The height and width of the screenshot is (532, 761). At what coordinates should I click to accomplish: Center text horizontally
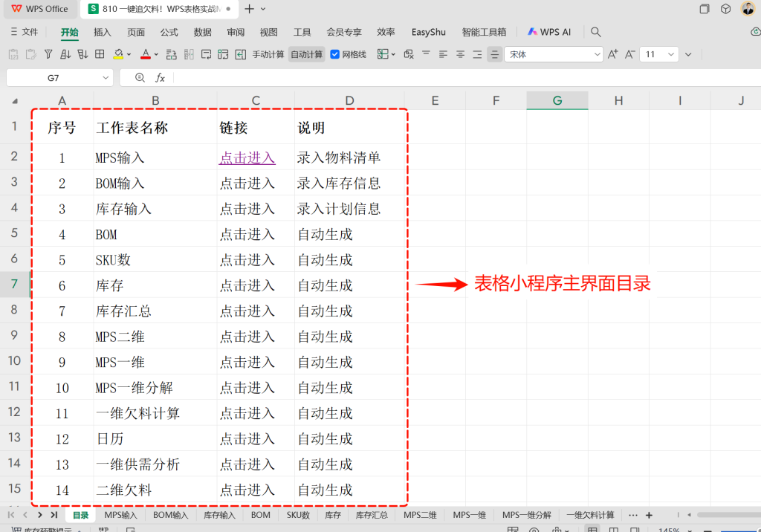(x=460, y=54)
